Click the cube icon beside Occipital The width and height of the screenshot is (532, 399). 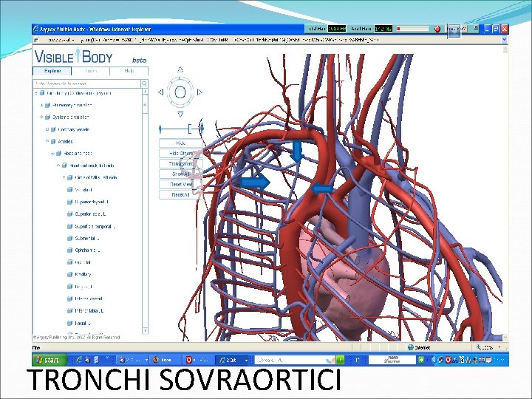tap(69, 262)
